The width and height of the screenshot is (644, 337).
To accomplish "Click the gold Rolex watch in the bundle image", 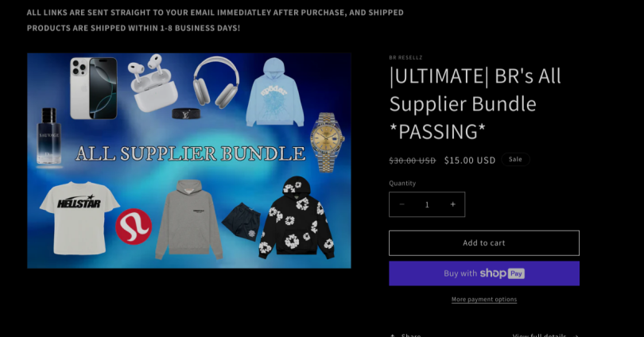I will click(x=327, y=141).
